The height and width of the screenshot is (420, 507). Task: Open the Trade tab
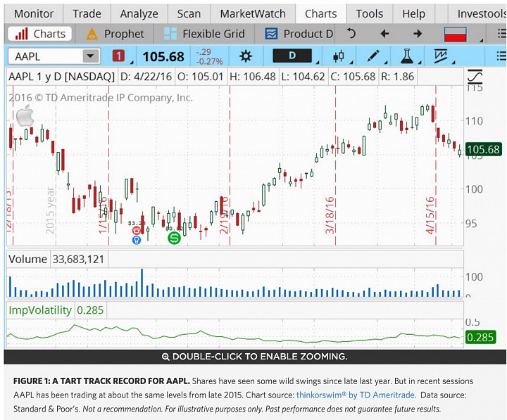[87, 13]
